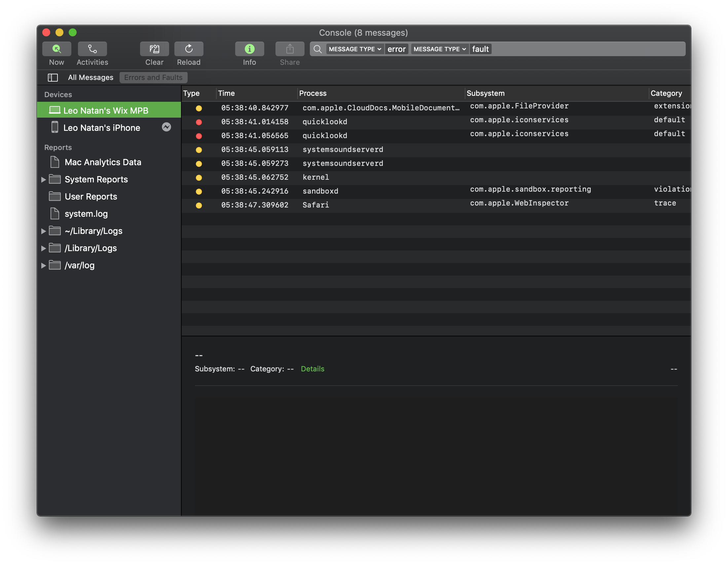Toggle the Info inspector icon
Viewport: 728px width, 565px height.
249,49
